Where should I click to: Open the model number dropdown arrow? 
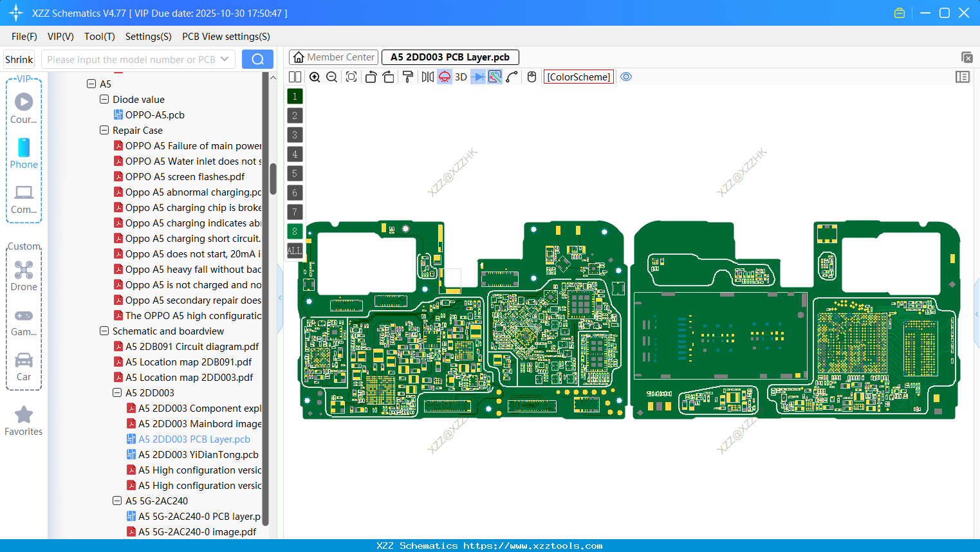pyautogui.click(x=225, y=59)
